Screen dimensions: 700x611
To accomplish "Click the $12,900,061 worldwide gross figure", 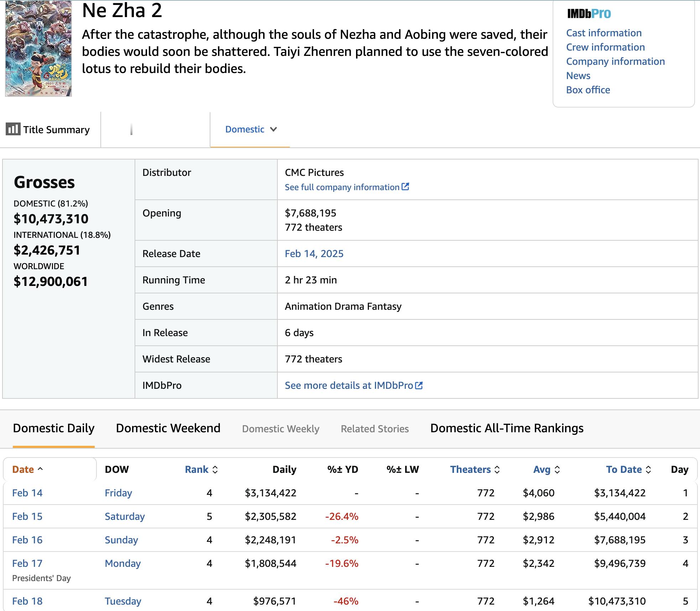I will 51,281.
